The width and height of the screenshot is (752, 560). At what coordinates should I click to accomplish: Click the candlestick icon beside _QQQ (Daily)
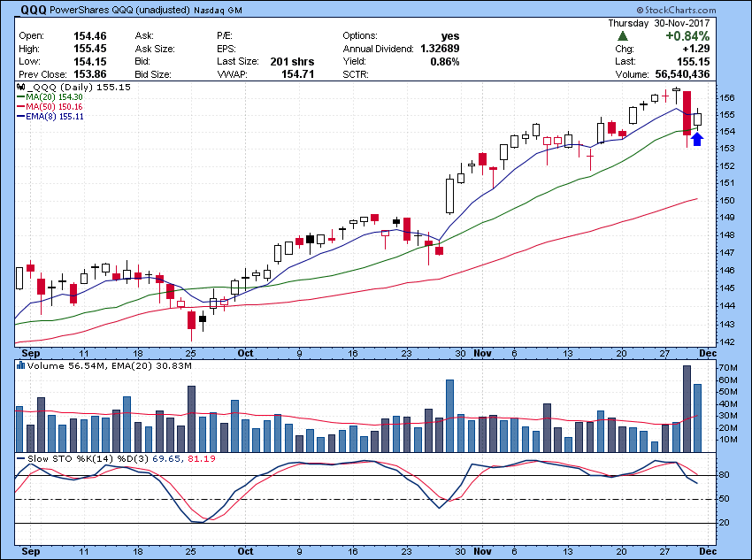click(x=20, y=88)
